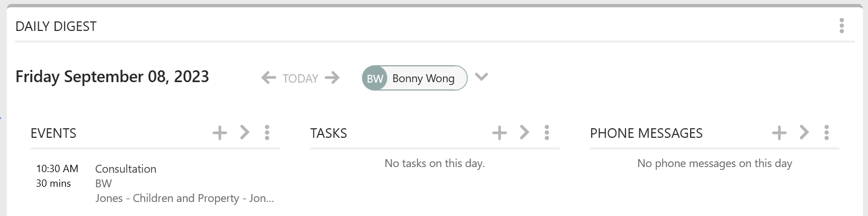This screenshot has height=216, width=868.
Task: Expand the user selection dropdown chevron
Action: (481, 77)
